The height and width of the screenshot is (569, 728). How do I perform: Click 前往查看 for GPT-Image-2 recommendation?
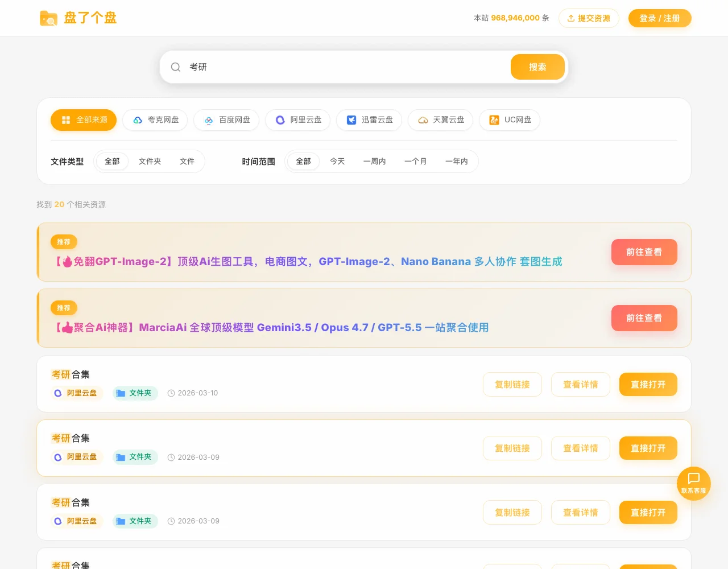[644, 252]
